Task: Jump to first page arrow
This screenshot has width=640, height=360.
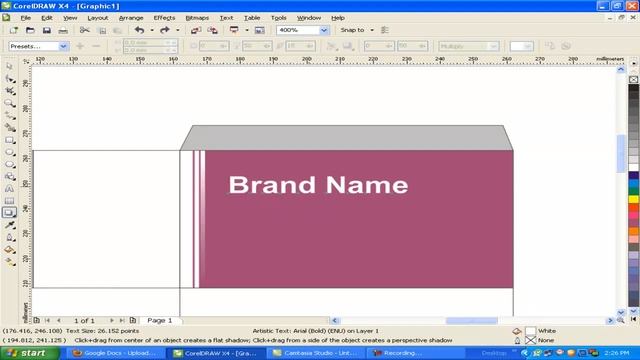Action: coord(47,320)
